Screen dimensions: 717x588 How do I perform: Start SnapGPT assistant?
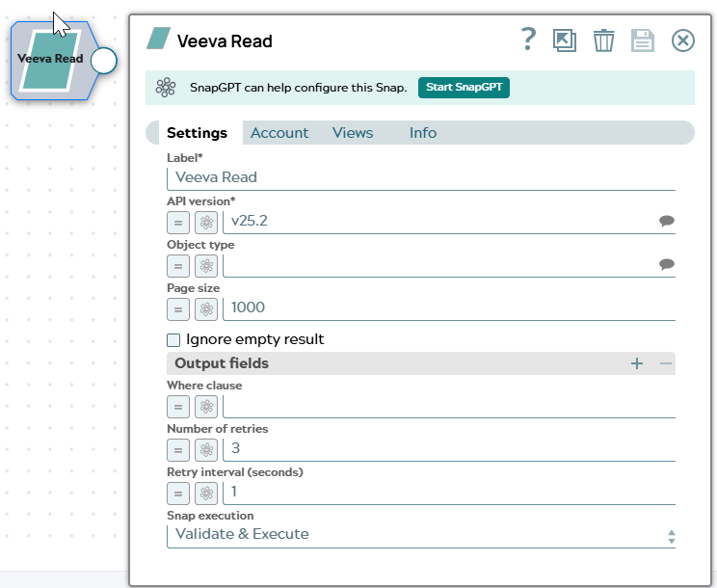[464, 88]
